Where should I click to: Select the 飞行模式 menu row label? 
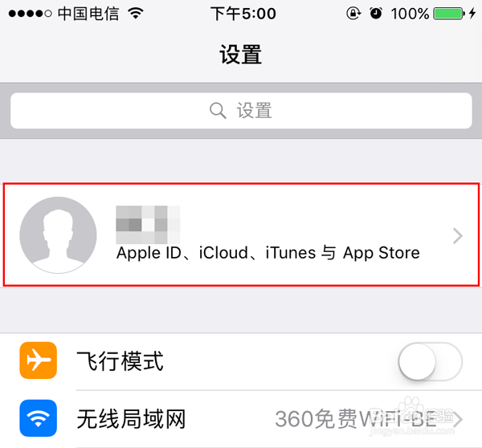120,361
